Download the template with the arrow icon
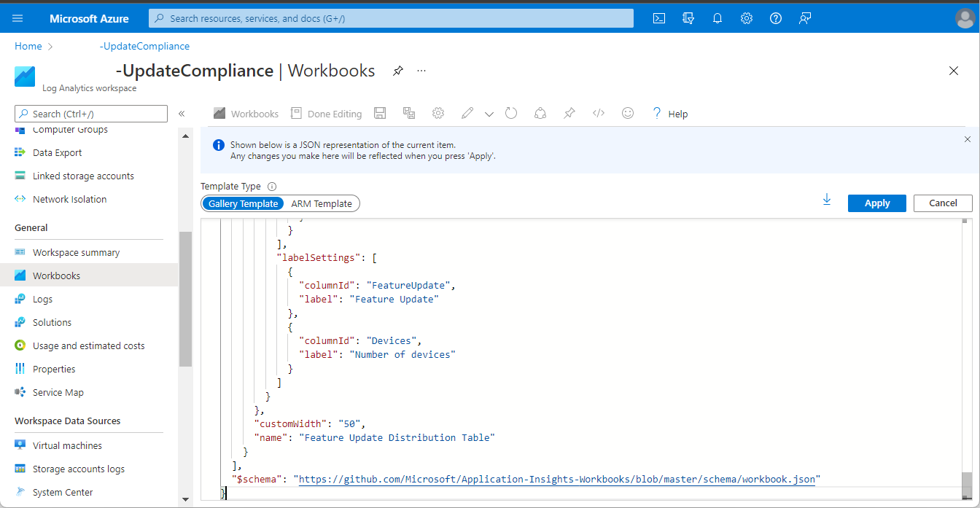The height and width of the screenshot is (508, 980). pyautogui.click(x=827, y=199)
